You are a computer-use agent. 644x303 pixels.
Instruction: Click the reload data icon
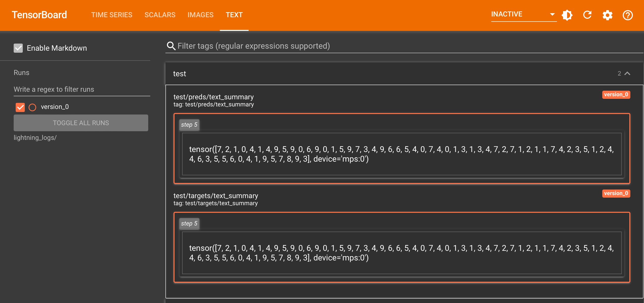click(x=587, y=15)
